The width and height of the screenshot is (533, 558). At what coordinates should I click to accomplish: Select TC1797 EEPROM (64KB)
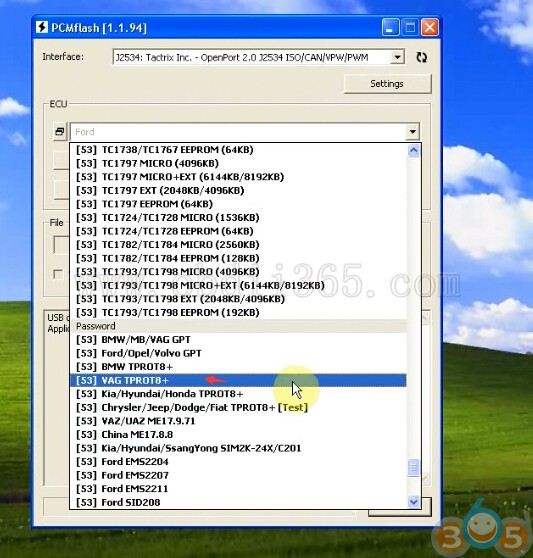point(238,204)
